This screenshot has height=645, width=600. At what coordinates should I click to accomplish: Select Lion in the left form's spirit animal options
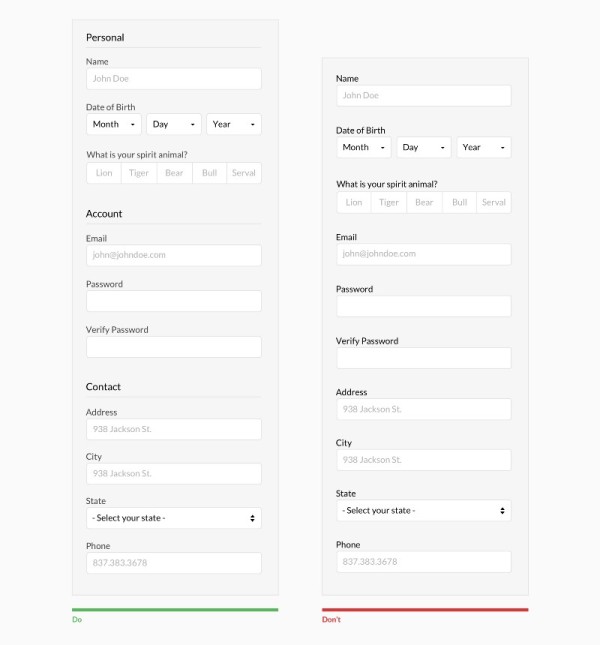pyautogui.click(x=104, y=173)
